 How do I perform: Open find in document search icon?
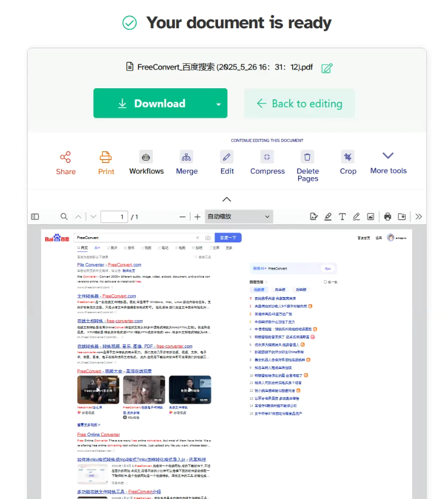[x=64, y=217]
